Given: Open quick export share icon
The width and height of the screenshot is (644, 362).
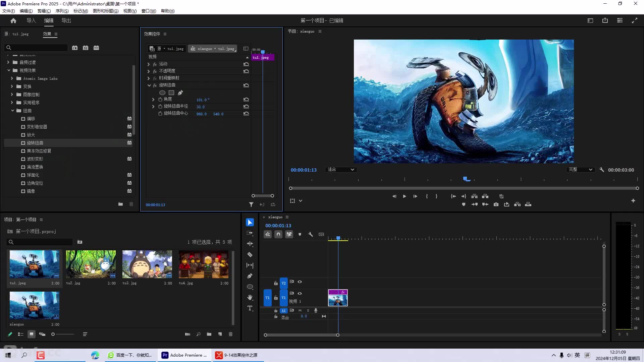Looking at the screenshot, I should tap(605, 20).
